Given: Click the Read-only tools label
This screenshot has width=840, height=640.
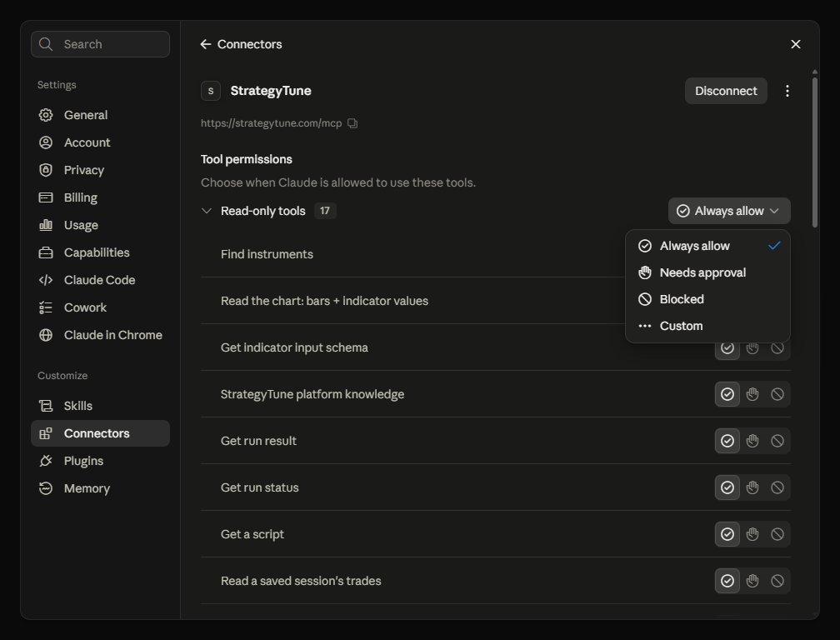Looking at the screenshot, I should click(263, 211).
